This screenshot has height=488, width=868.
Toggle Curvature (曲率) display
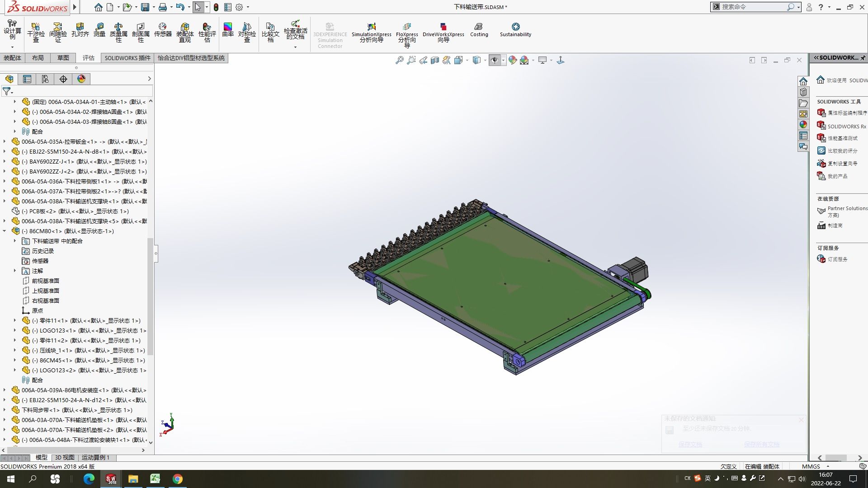pos(228,30)
